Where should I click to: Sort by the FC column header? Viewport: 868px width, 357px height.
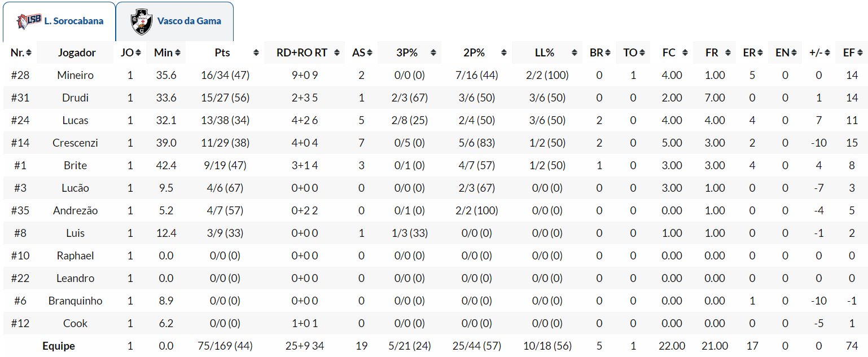pos(669,52)
